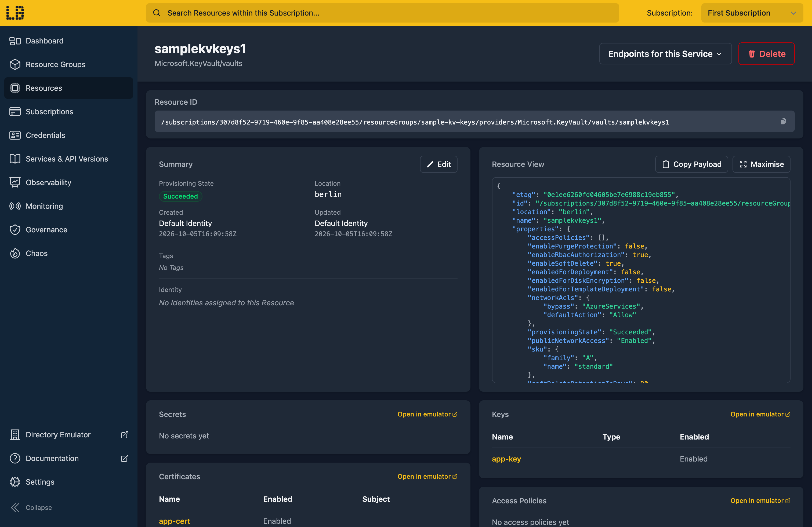812x527 pixels.
Task: Click 'No Tags' text
Action: (x=171, y=268)
